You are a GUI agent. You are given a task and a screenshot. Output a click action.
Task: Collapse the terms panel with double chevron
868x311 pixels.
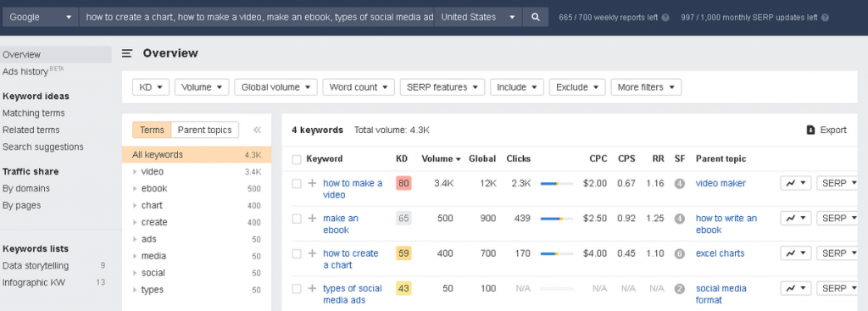point(257,130)
